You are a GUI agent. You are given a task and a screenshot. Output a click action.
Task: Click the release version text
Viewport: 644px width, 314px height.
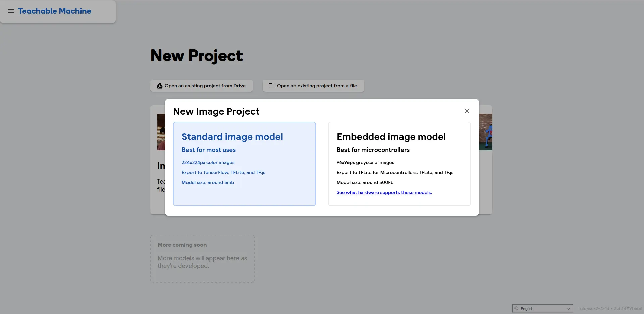pyautogui.click(x=610, y=309)
